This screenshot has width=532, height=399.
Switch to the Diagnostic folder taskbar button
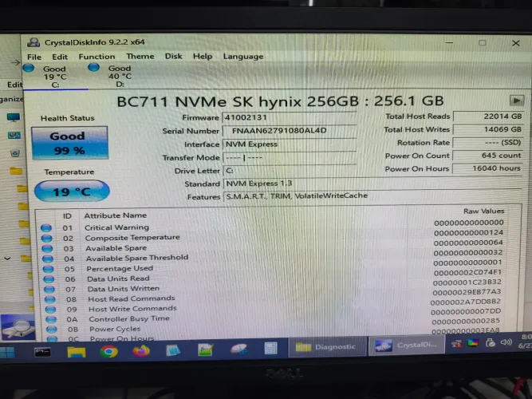(327, 346)
